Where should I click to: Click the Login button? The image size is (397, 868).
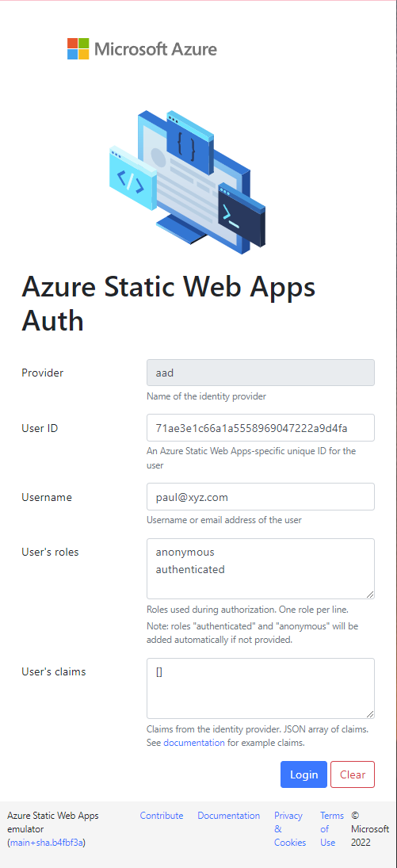(x=304, y=774)
